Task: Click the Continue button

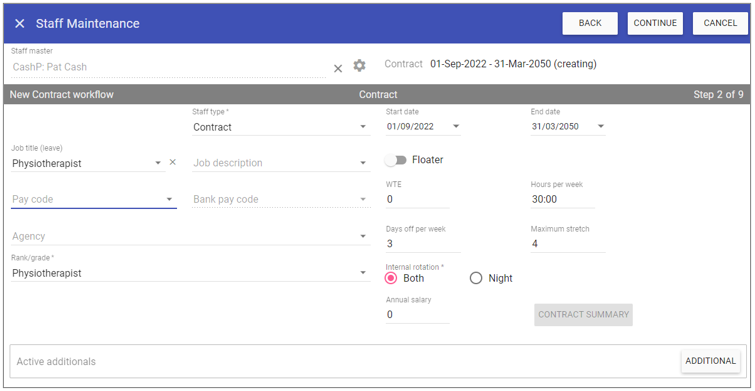Action: click(655, 24)
